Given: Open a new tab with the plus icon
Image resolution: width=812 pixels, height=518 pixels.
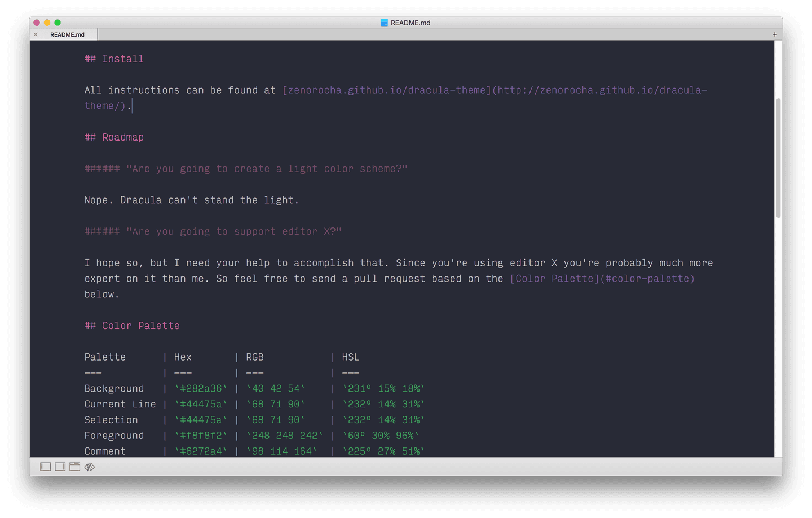Looking at the screenshot, I should tap(775, 34).
